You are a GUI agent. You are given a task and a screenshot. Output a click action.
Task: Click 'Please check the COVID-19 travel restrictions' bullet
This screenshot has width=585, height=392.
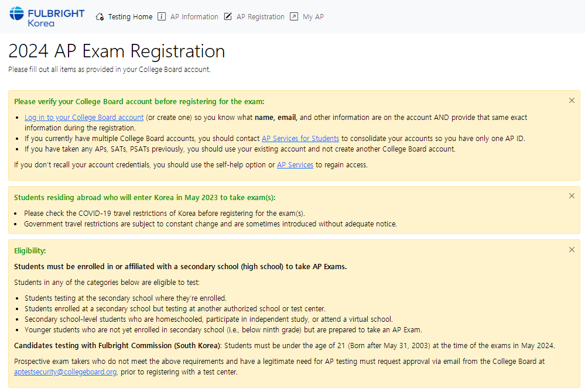coord(165,214)
